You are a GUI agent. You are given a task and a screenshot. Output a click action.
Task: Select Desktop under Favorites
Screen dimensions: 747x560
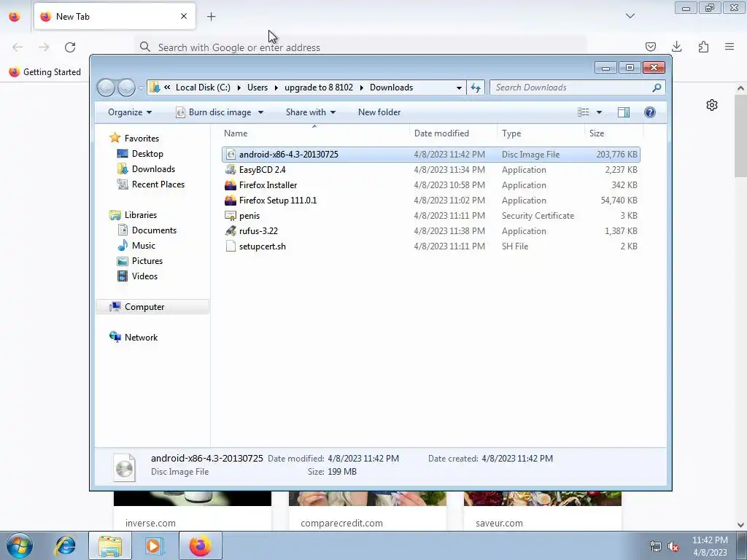[x=140, y=153]
